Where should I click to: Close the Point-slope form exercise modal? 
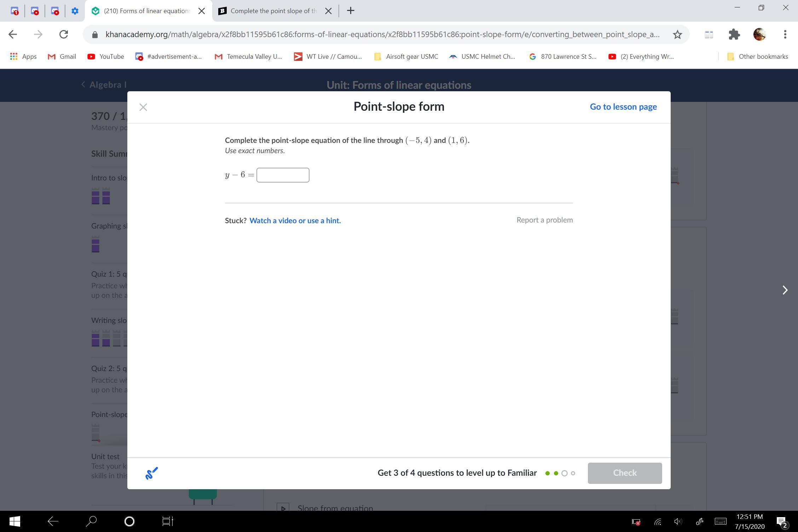click(x=143, y=107)
